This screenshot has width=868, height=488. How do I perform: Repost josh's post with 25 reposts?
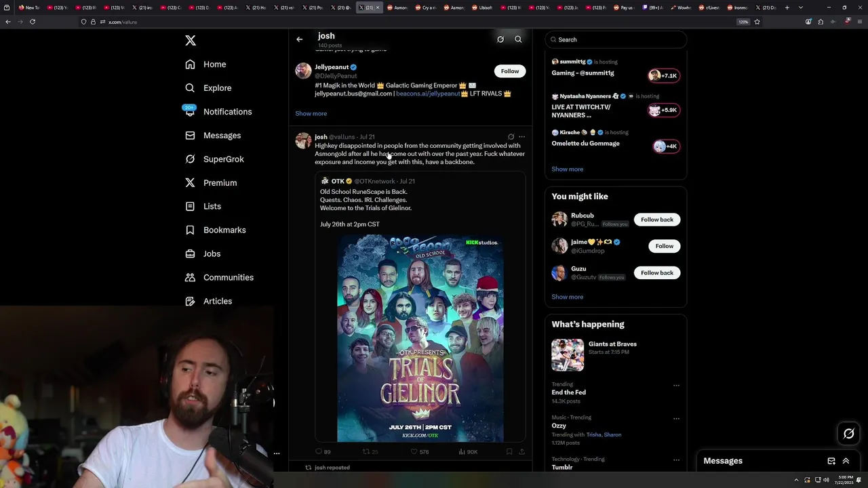(370, 451)
